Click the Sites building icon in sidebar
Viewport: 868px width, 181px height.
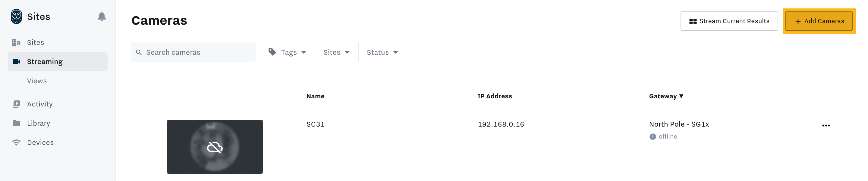click(x=16, y=42)
